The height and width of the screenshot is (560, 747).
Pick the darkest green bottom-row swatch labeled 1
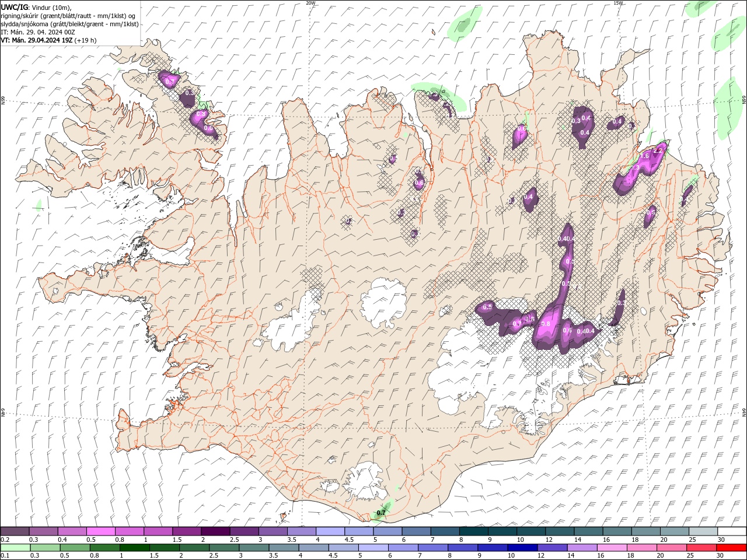point(134,548)
